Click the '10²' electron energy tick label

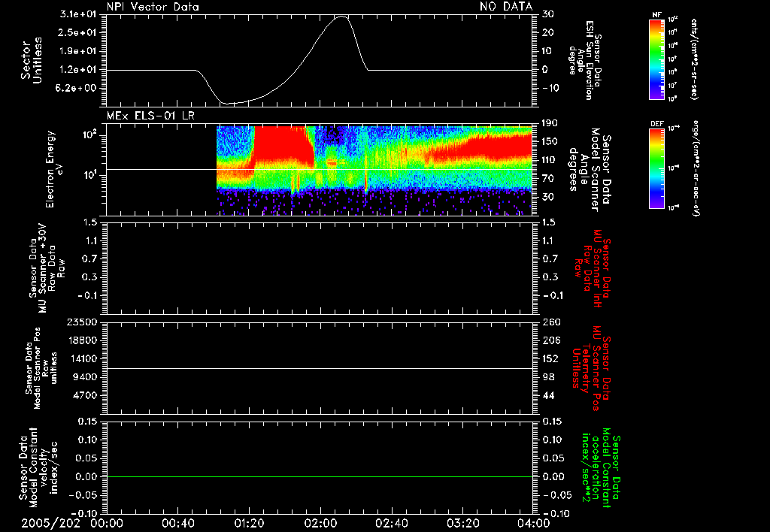point(90,135)
